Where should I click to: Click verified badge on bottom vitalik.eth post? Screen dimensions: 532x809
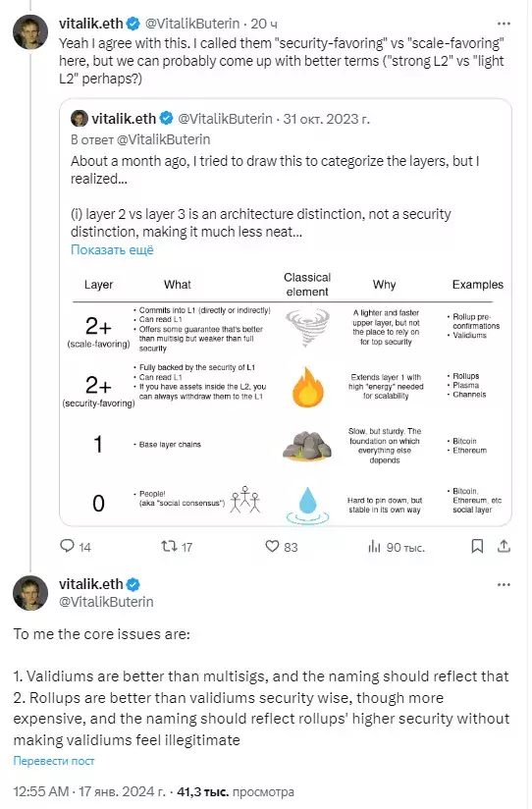point(133,584)
